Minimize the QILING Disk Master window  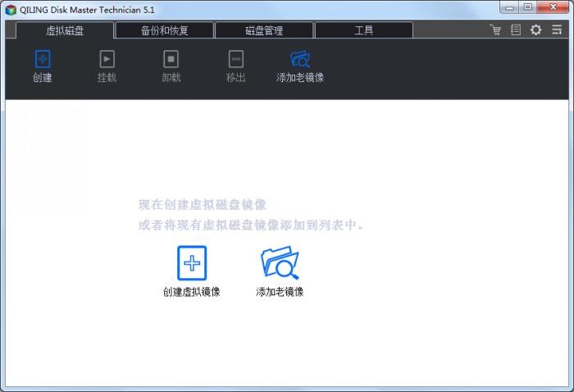coord(509,7)
